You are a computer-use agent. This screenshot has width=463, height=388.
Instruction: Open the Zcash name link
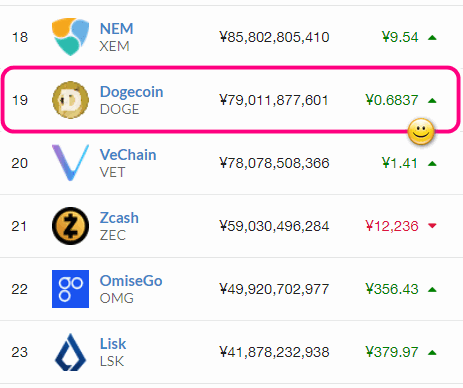(119, 218)
